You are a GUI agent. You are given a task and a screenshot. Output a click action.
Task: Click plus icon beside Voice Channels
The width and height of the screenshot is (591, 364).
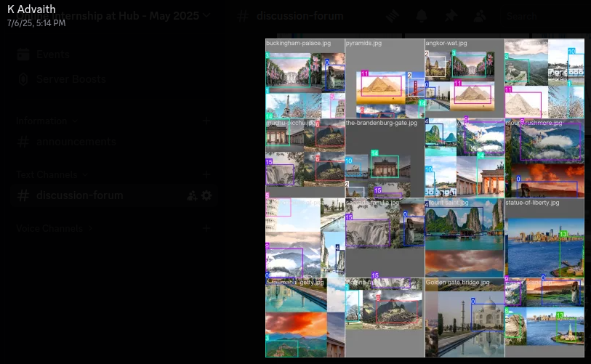click(207, 228)
